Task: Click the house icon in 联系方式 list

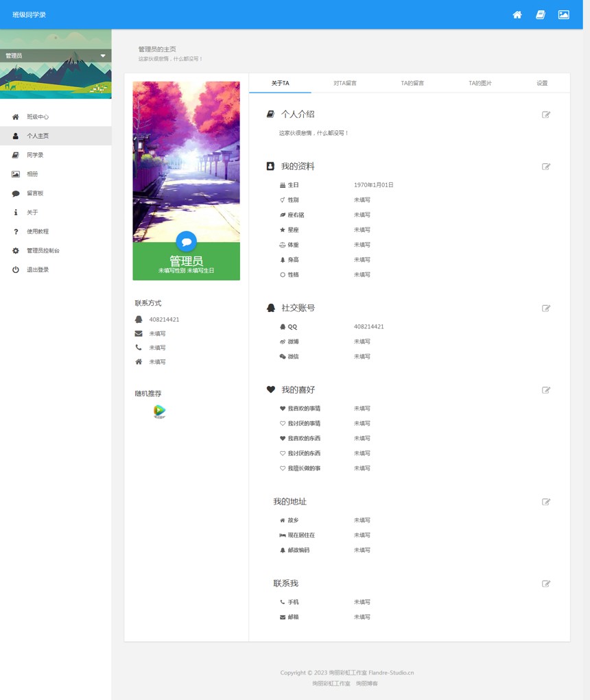Action: click(x=139, y=361)
